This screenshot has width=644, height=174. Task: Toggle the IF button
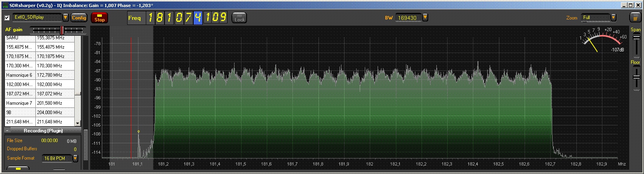(635, 18)
